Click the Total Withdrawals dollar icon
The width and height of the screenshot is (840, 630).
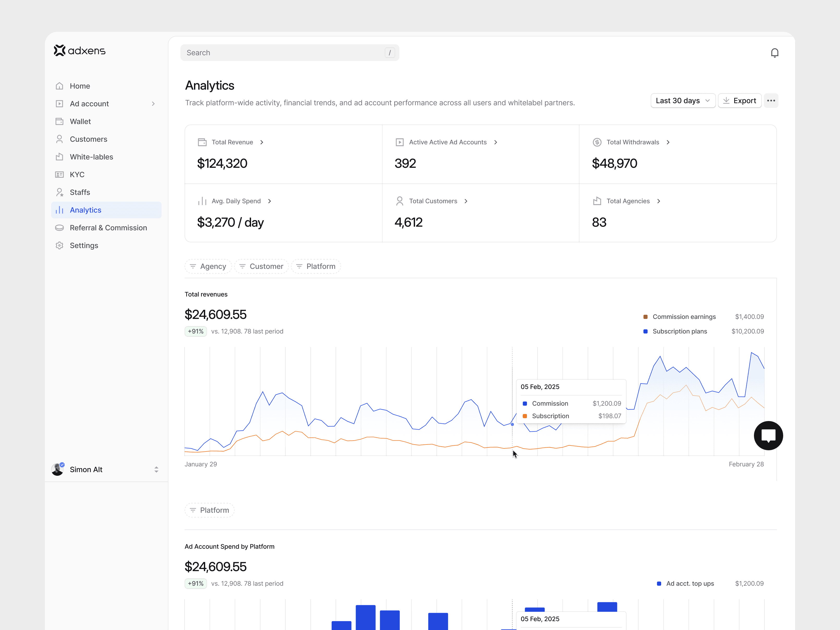pyautogui.click(x=596, y=142)
